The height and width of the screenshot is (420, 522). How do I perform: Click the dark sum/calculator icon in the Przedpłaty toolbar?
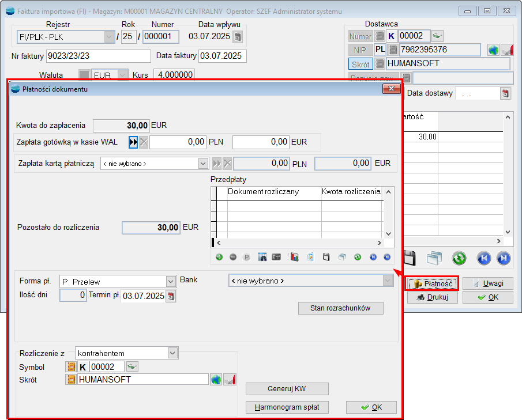(x=276, y=257)
